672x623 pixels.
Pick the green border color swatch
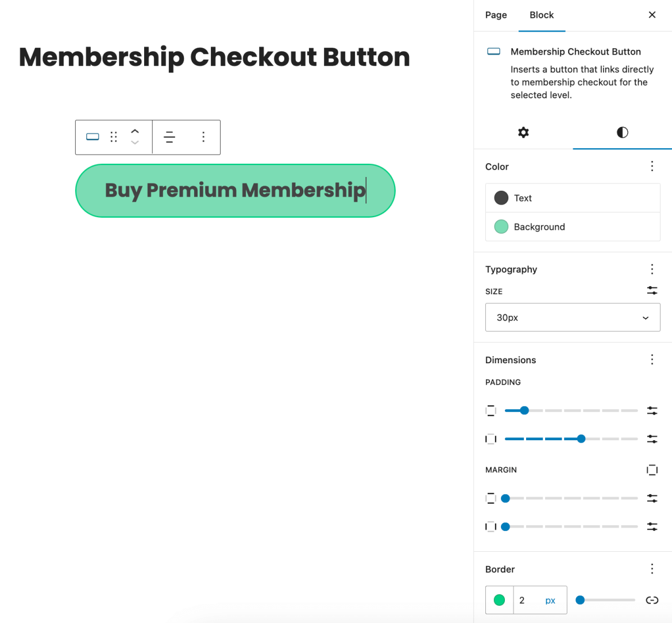coord(499,599)
